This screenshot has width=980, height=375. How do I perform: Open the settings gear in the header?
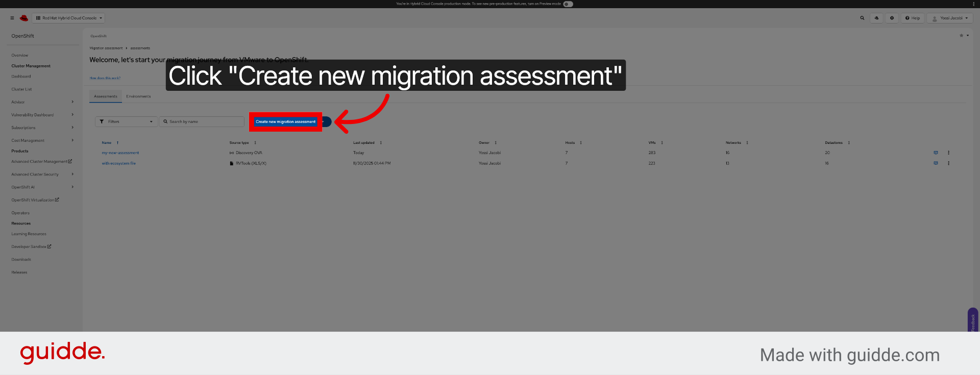(x=892, y=18)
